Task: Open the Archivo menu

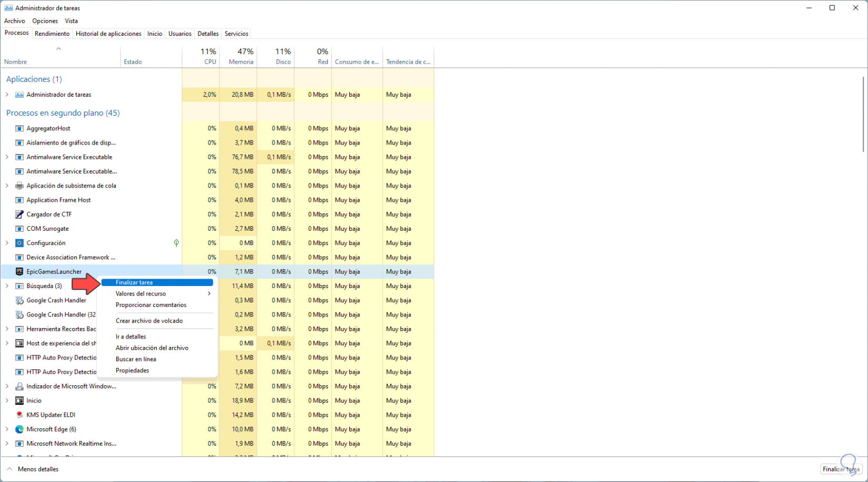Action: [x=15, y=21]
